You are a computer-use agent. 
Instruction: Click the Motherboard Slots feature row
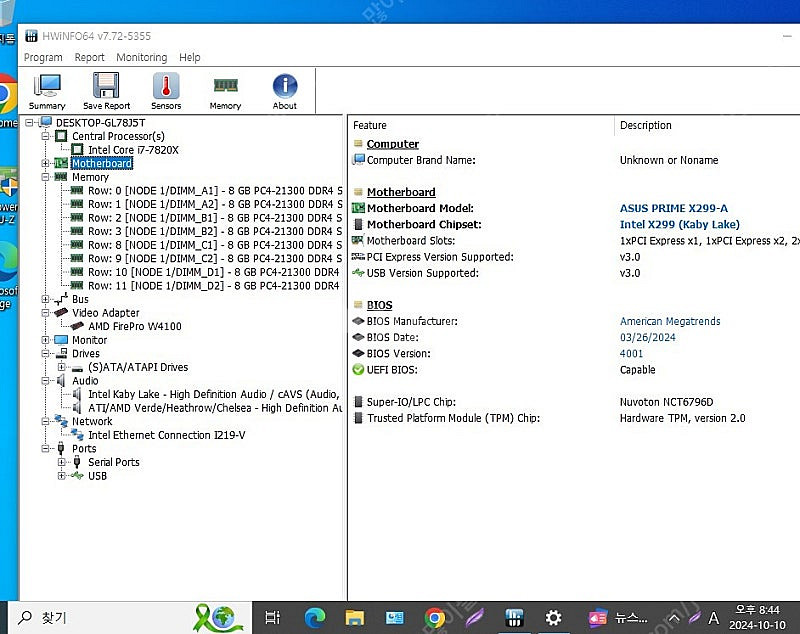(575, 241)
